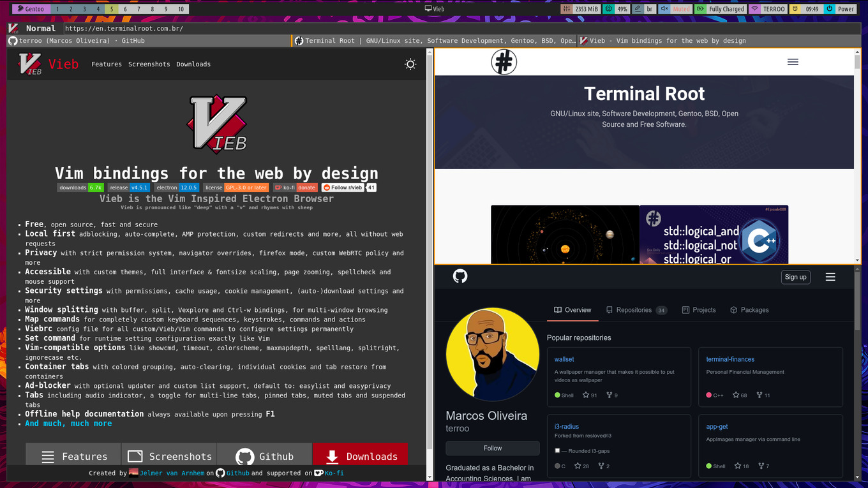The height and width of the screenshot is (488, 868).
Task: Click the TERROO wifi indicator
Action: coord(768,9)
